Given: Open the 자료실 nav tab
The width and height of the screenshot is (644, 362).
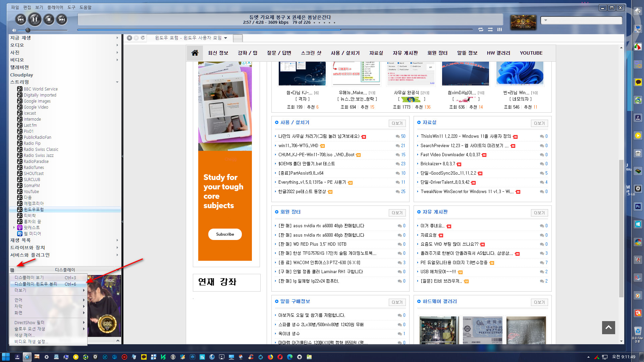Looking at the screenshot, I should [376, 53].
